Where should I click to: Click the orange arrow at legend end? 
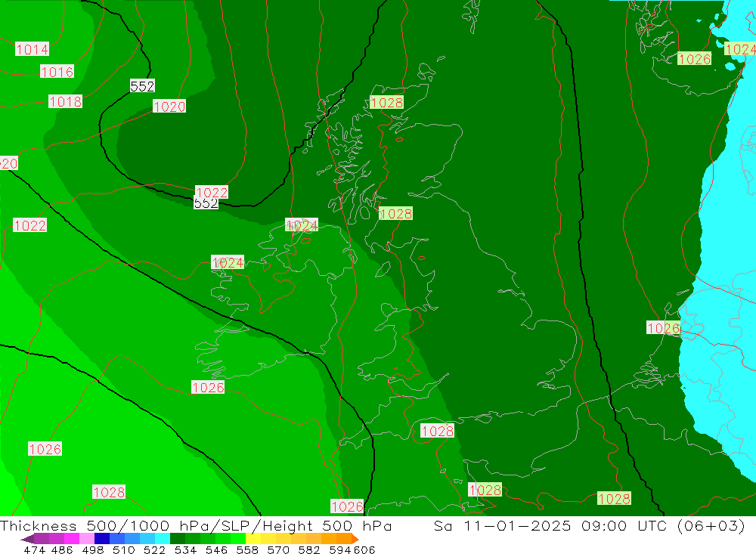[355, 539]
